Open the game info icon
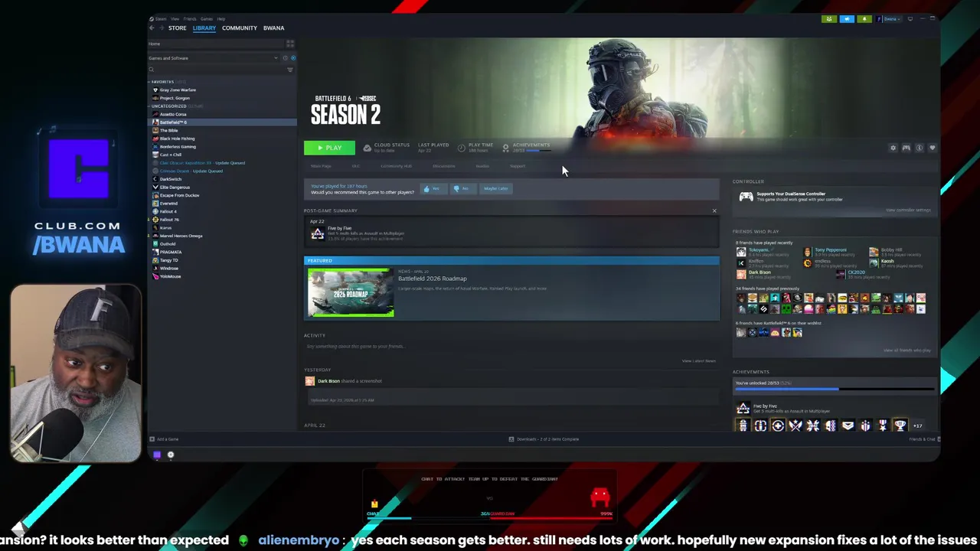The height and width of the screenshot is (551, 980). point(920,148)
